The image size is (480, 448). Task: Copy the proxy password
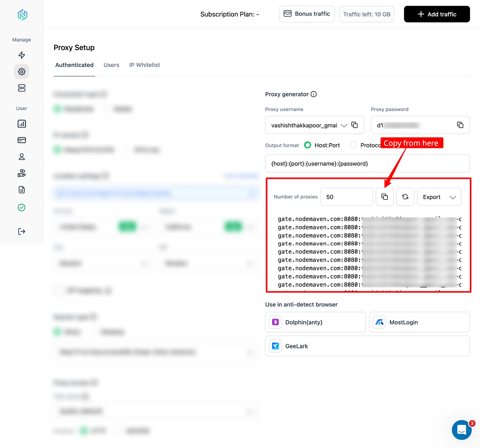point(460,125)
